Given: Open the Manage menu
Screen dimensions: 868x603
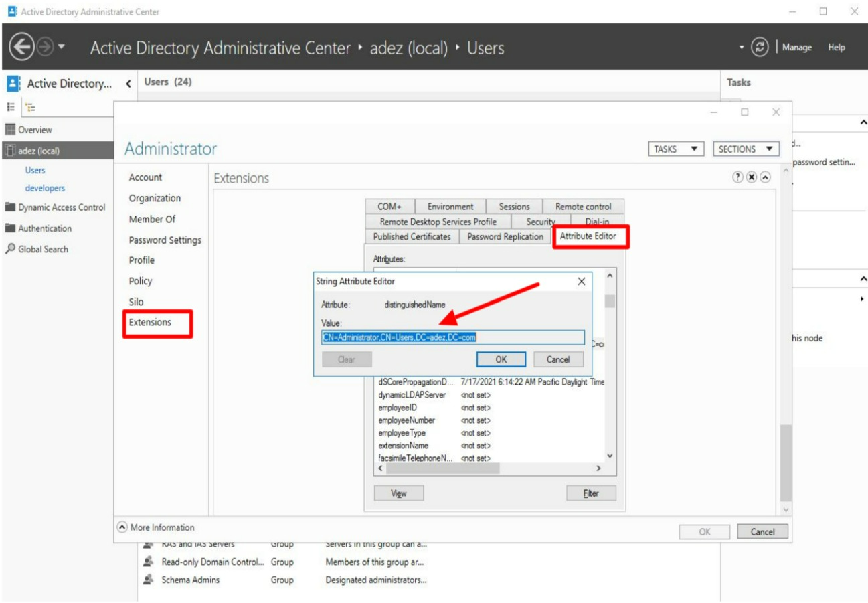Looking at the screenshot, I should 798,48.
